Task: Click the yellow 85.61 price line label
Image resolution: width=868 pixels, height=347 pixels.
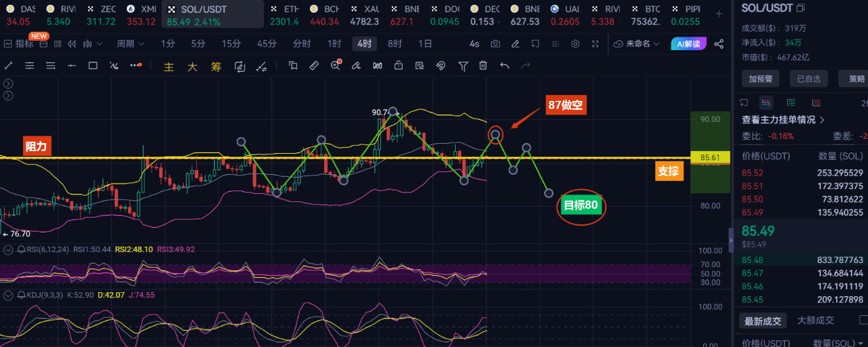Action: 710,157
